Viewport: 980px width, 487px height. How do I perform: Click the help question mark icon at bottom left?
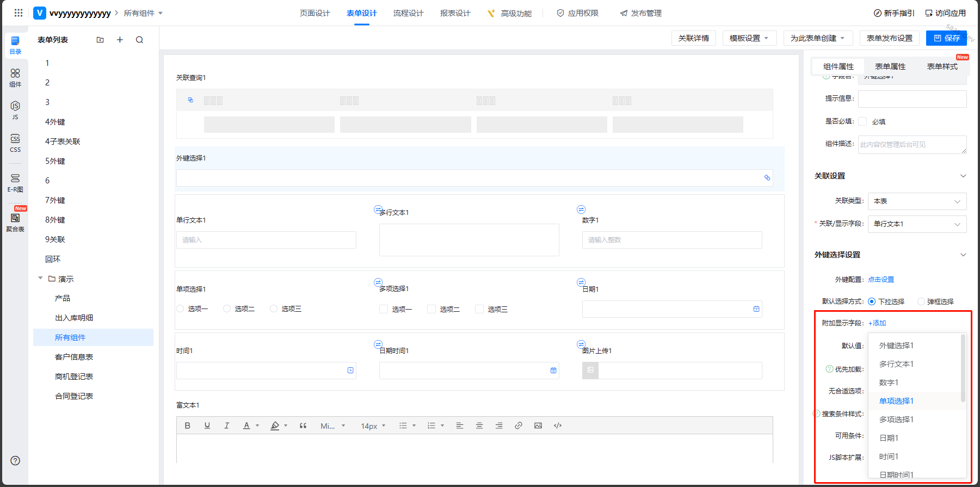pyautogui.click(x=15, y=461)
